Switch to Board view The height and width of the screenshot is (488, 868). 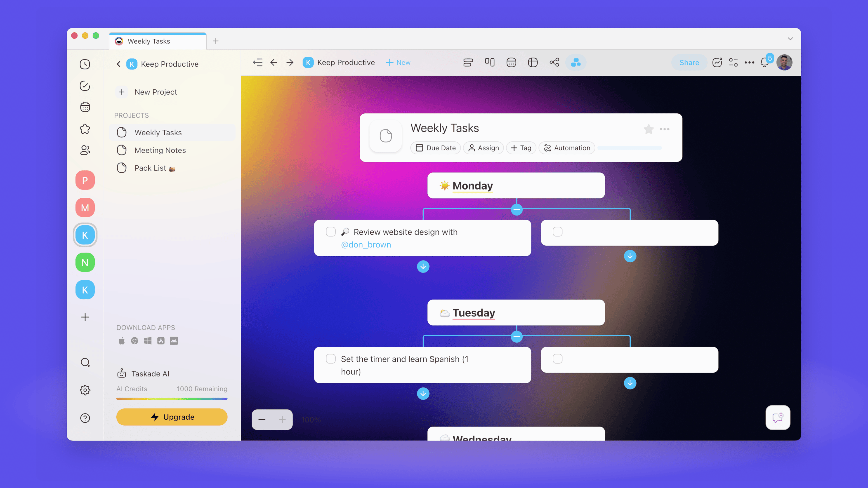click(x=490, y=62)
